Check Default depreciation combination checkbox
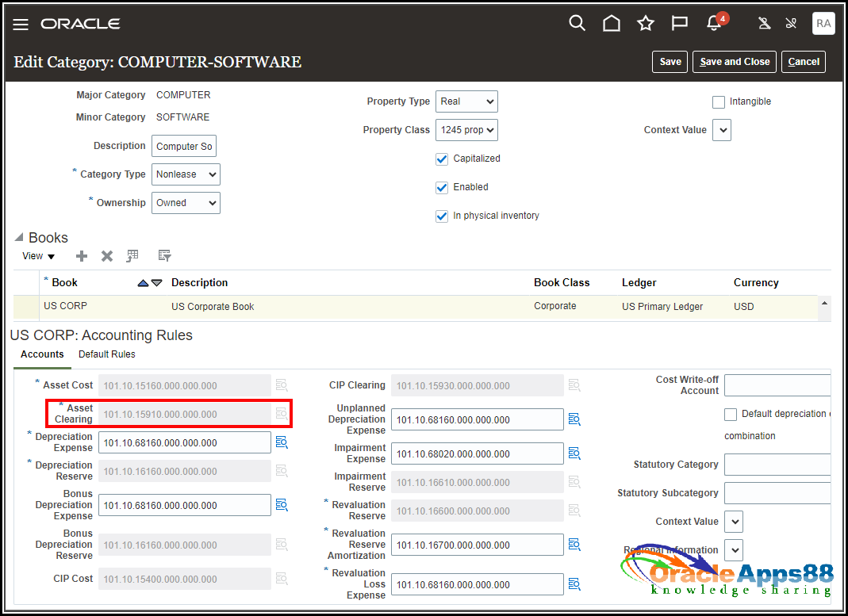848x616 pixels. [730, 415]
